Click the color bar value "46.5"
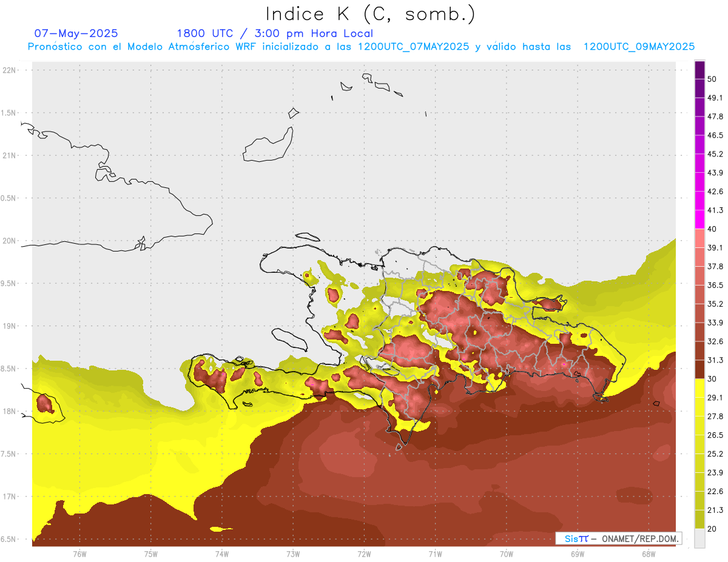The image size is (728, 562). click(715, 135)
